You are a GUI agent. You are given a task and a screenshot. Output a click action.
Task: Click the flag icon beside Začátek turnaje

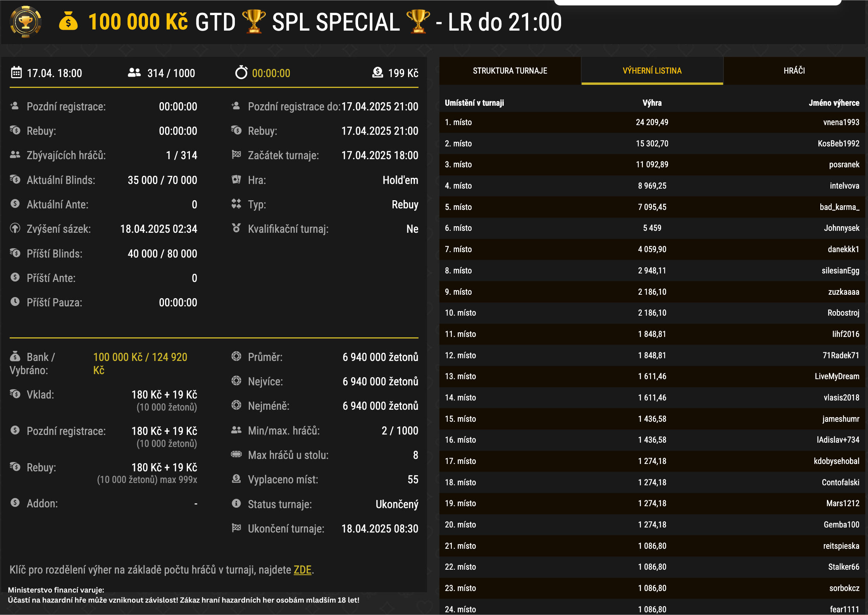[x=236, y=155]
